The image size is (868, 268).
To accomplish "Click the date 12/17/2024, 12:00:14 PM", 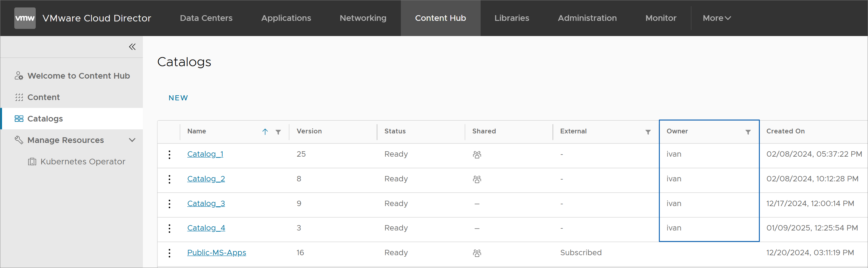I will tap(810, 203).
